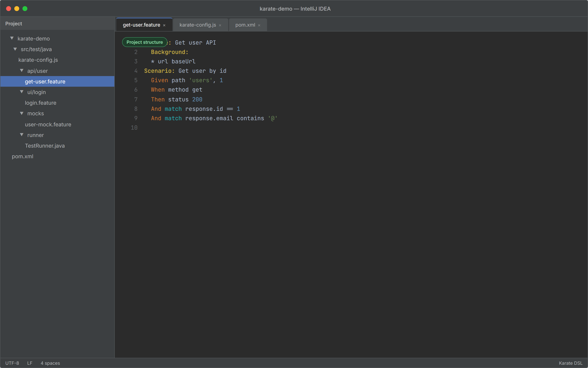Collapse the runner folder arrow

(22, 135)
